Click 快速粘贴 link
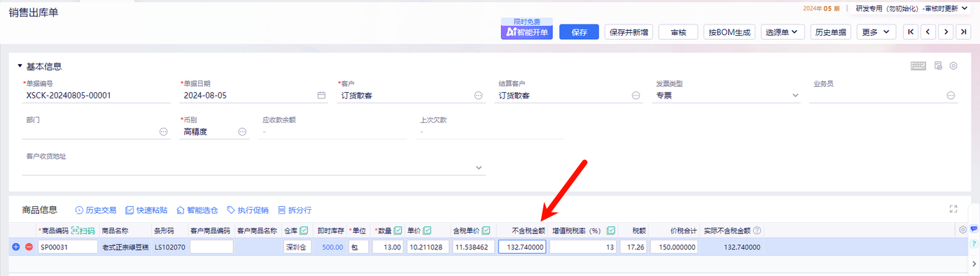This screenshot has width=980, height=276. [x=146, y=210]
